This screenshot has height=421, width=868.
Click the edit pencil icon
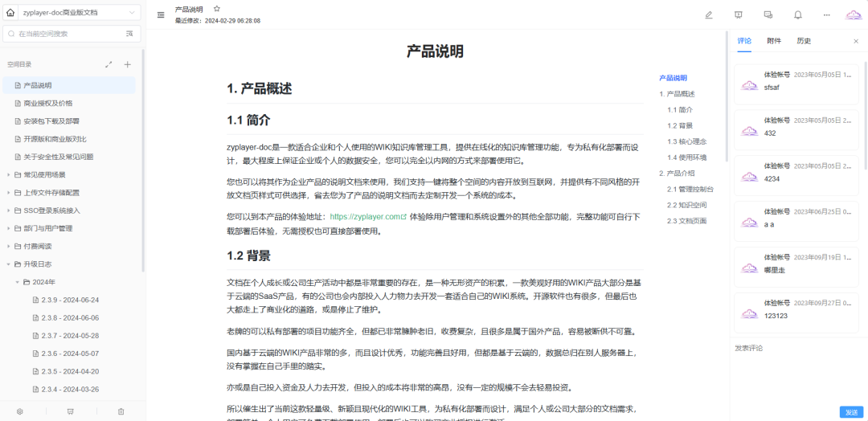pyautogui.click(x=709, y=15)
